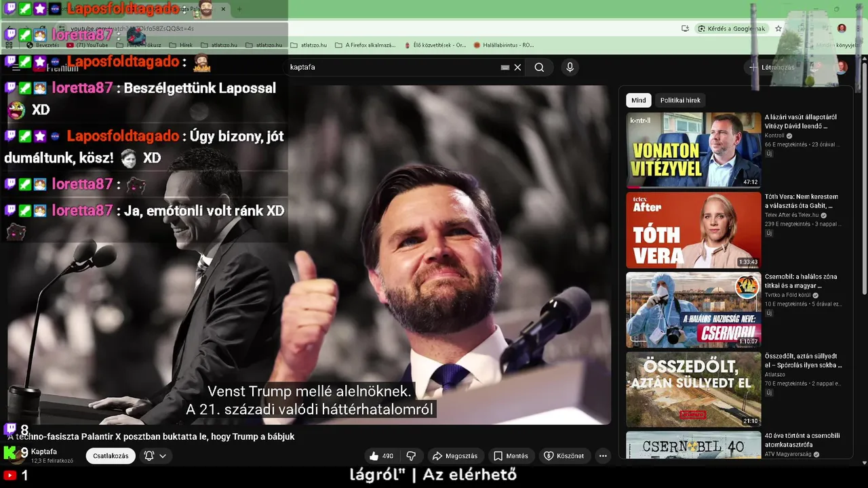The width and height of the screenshot is (868, 488).
Task: Open 'Csernobil: a halálos zóna' video title
Action: point(801,281)
